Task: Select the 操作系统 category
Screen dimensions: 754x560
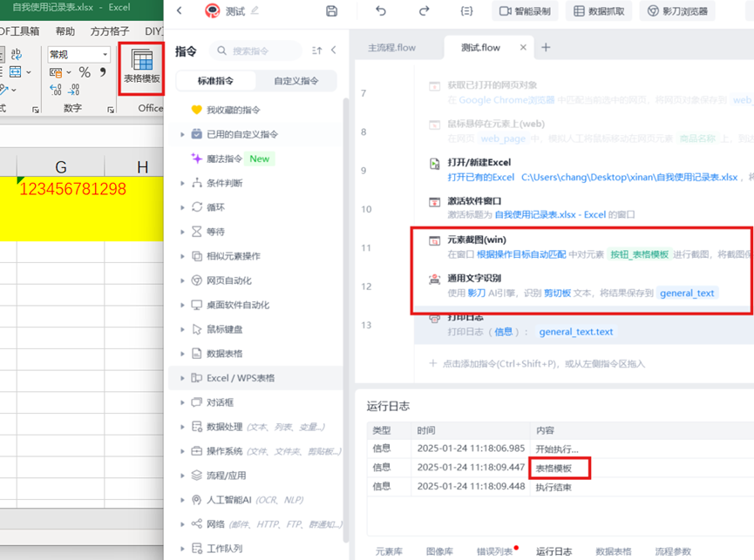Action: 255,451
